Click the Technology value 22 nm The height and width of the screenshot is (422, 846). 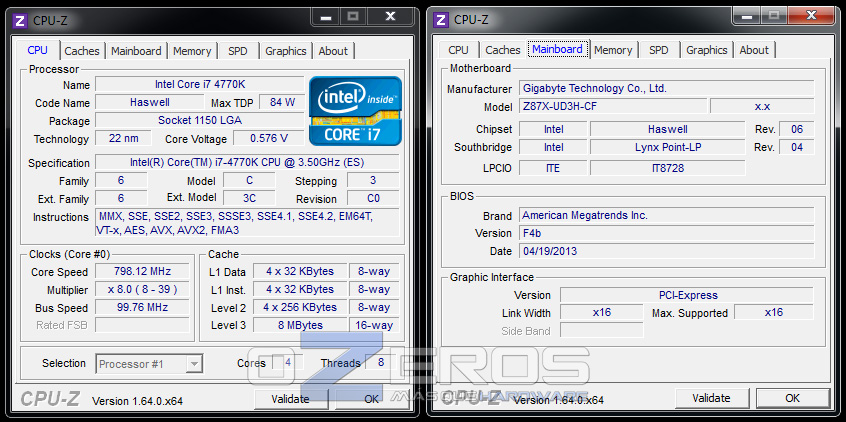123,138
